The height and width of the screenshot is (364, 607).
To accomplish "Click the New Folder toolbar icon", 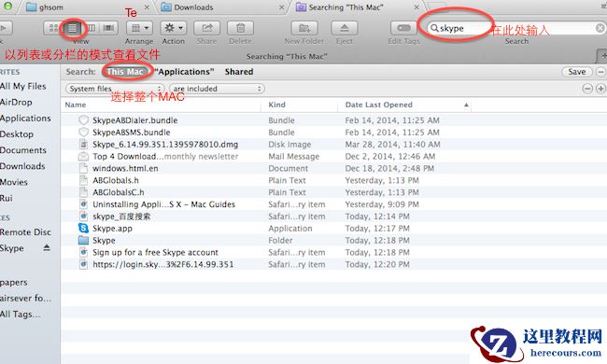I will pyautogui.click(x=303, y=28).
